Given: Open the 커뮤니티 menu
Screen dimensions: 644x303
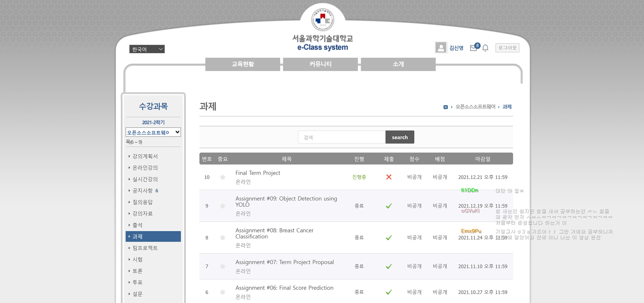Looking at the screenshot, I should [x=320, y=64].
